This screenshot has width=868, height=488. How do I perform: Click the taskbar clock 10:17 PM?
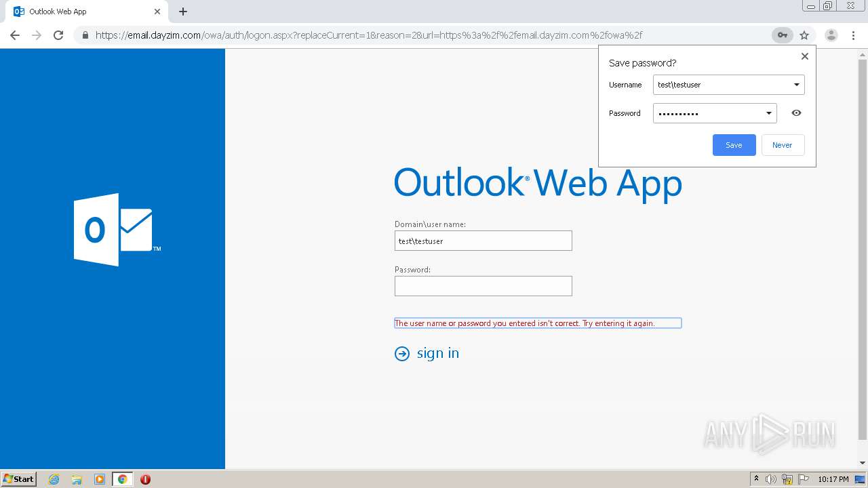833,479
